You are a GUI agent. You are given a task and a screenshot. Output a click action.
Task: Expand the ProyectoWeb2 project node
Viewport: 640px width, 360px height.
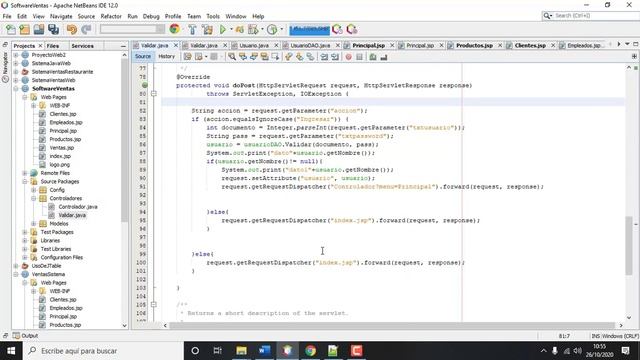tap(16, 55)
